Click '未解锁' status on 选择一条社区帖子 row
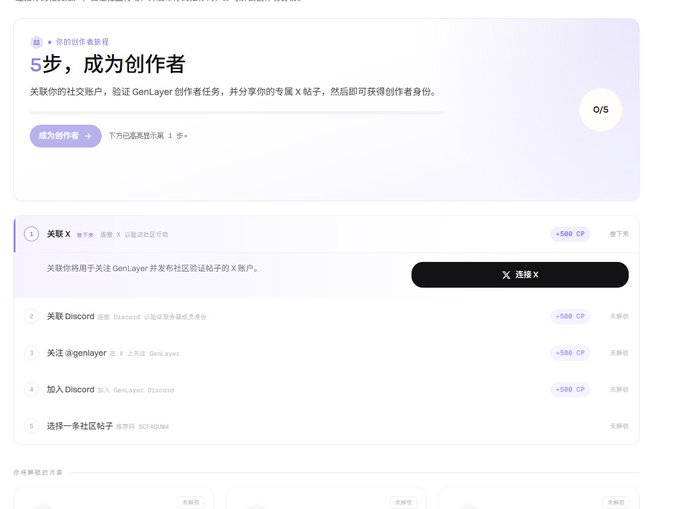The height and width of the screenshot is (509, 679). click(x=619, y=426)
